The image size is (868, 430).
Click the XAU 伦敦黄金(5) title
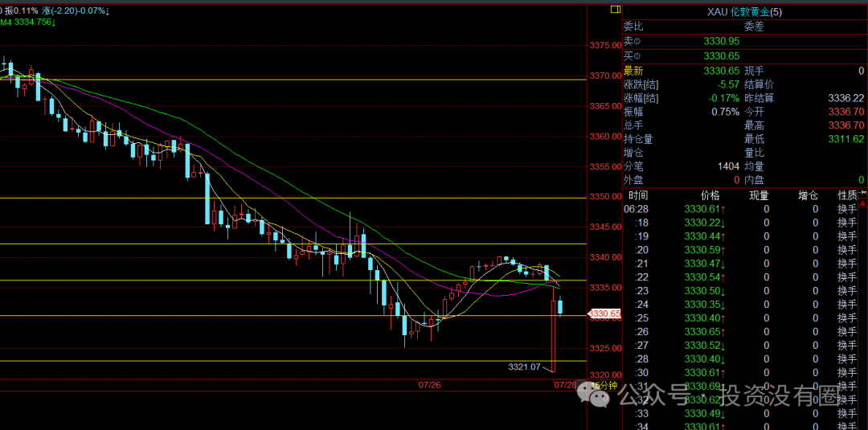coord(743,12)
